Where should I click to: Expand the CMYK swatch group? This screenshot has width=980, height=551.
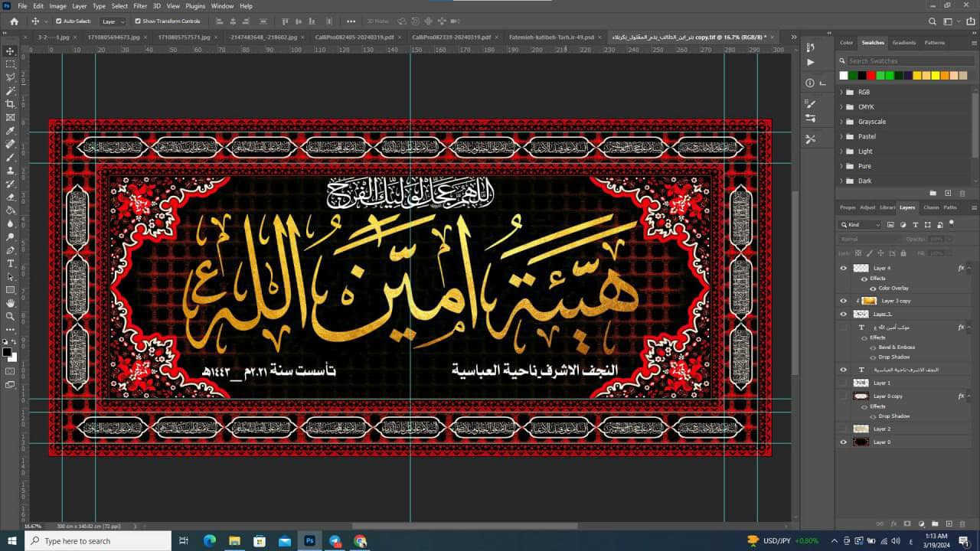pos(842,107)
